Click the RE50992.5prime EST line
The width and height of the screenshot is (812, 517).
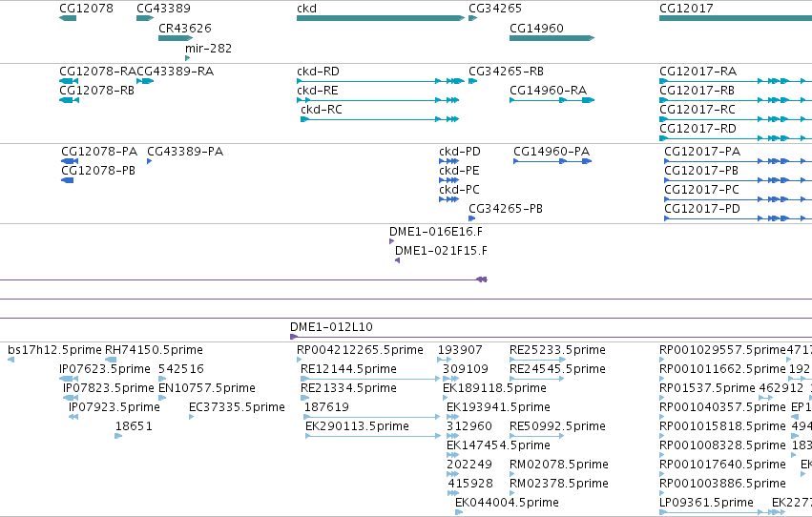[536, 436]
